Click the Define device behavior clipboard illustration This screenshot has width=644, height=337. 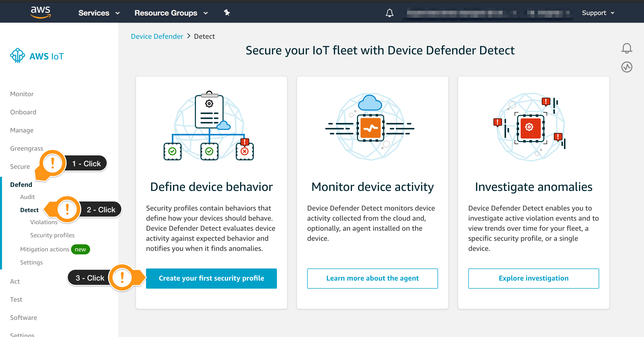[209, 126]
